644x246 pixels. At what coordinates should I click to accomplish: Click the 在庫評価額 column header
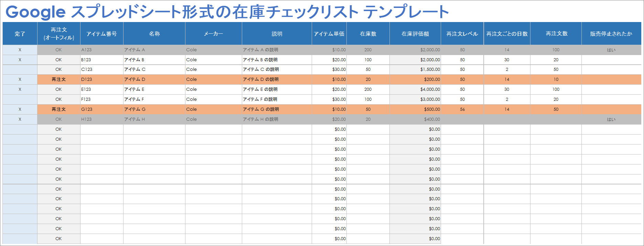[x=415, y=34]
